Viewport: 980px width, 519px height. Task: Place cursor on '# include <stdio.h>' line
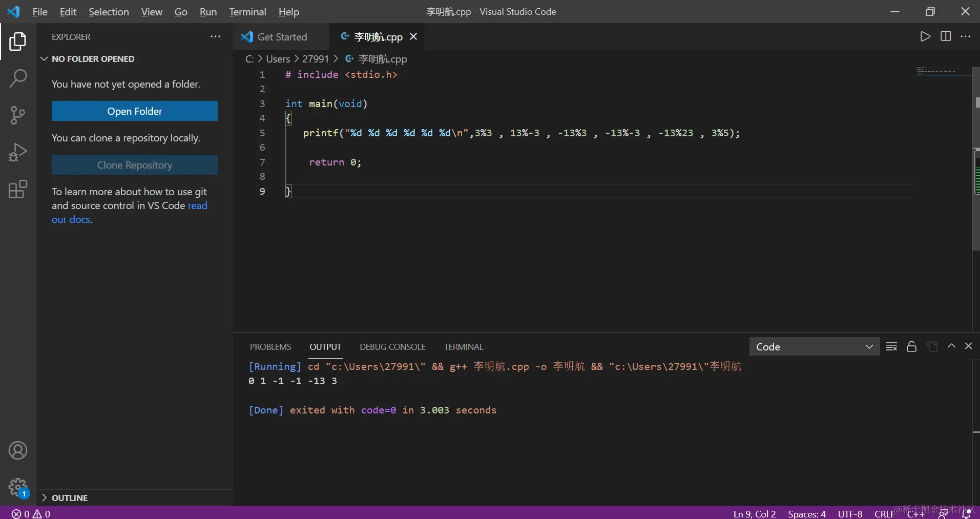point(341,74)
